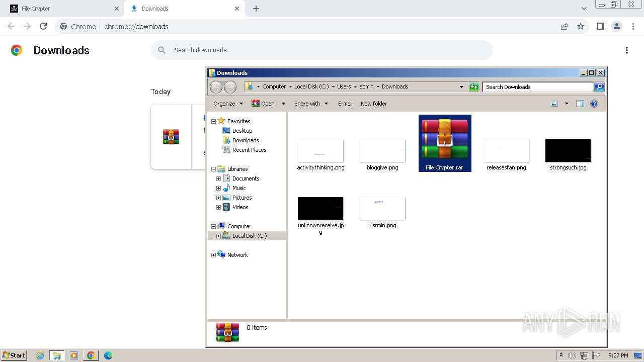
Task: Select unknownreceive.jpg thumbnail
Action: [x=320, y=208]
